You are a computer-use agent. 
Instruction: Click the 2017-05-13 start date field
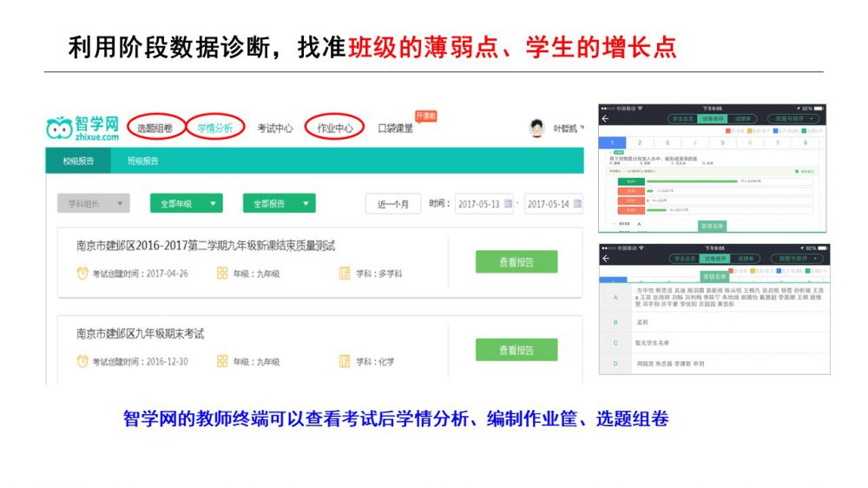pos(477,204)
